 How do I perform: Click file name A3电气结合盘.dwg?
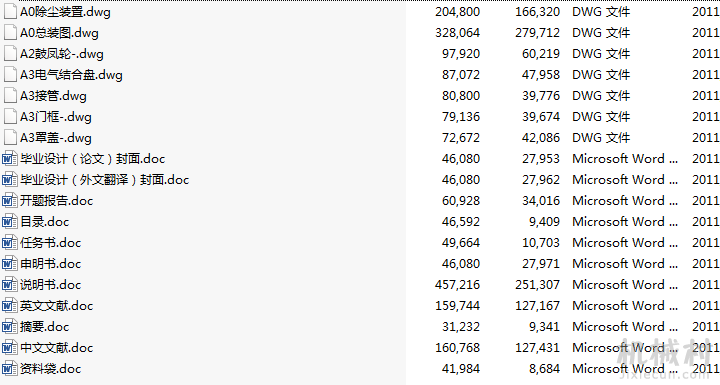point(71,74)
